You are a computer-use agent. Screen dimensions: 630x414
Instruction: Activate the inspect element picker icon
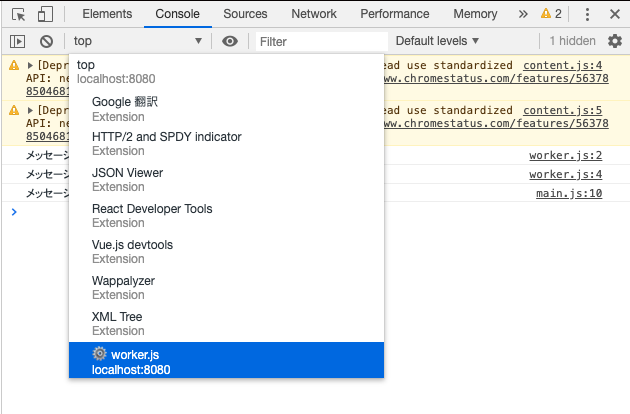point(18,14)
